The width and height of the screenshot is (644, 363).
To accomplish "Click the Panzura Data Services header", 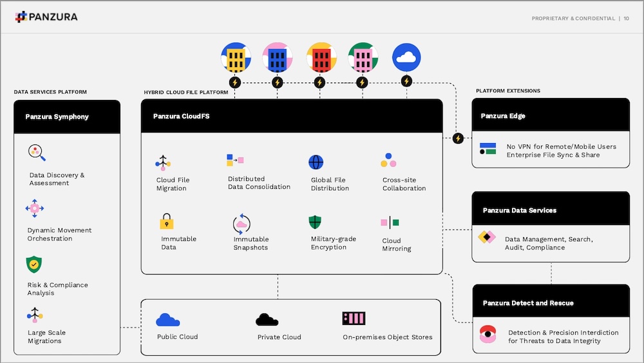I will pyautogui.click(x=551, y=209).
